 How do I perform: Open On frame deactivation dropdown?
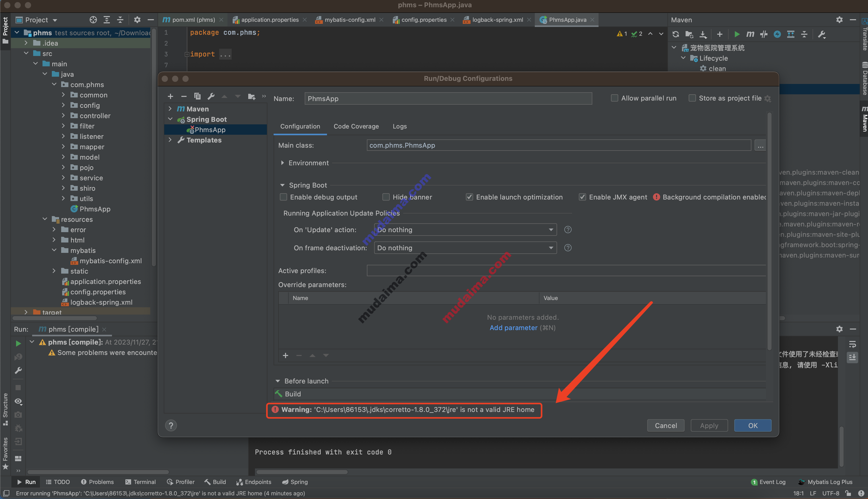point(465,248)
